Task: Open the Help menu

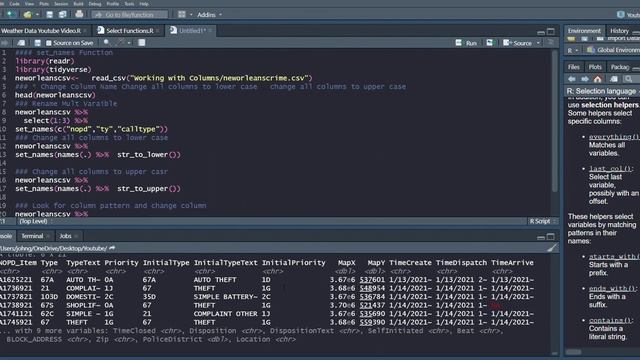Action: (x=144, y=4)
